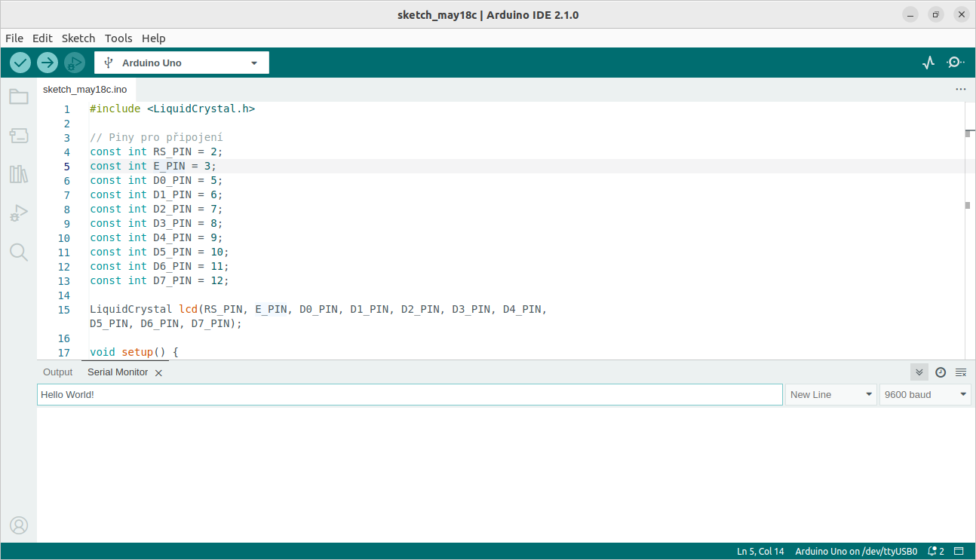Toggle the bottom panel icon in status bar
The height and width of the screenshot is (560, 976).
pyautogui.click(x=959, y=552)
